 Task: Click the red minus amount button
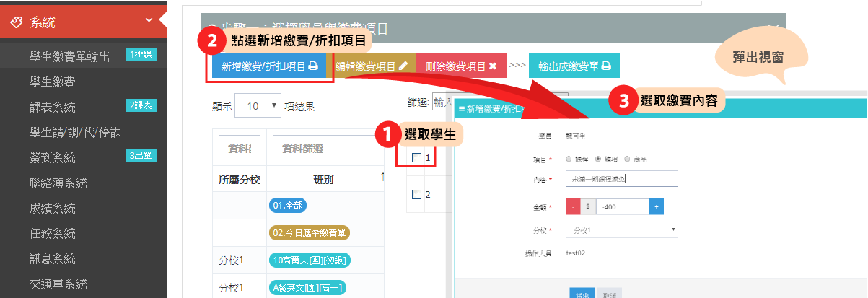pos(572,206)
